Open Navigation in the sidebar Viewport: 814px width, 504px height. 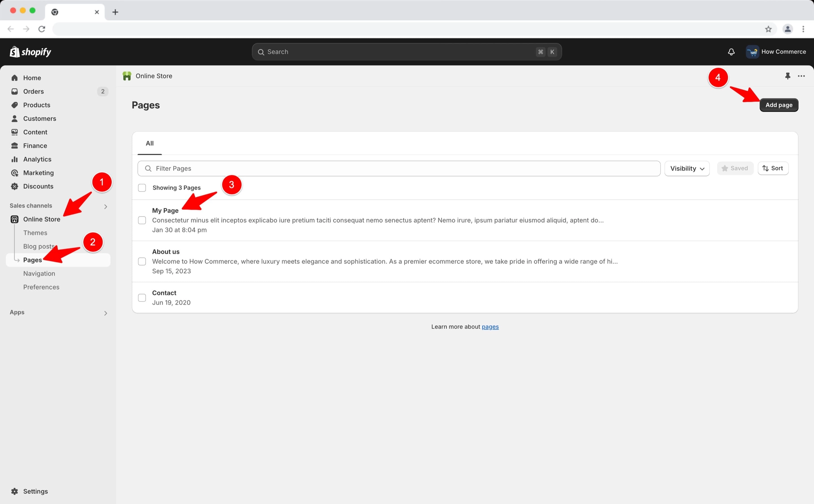click(39, 273)
